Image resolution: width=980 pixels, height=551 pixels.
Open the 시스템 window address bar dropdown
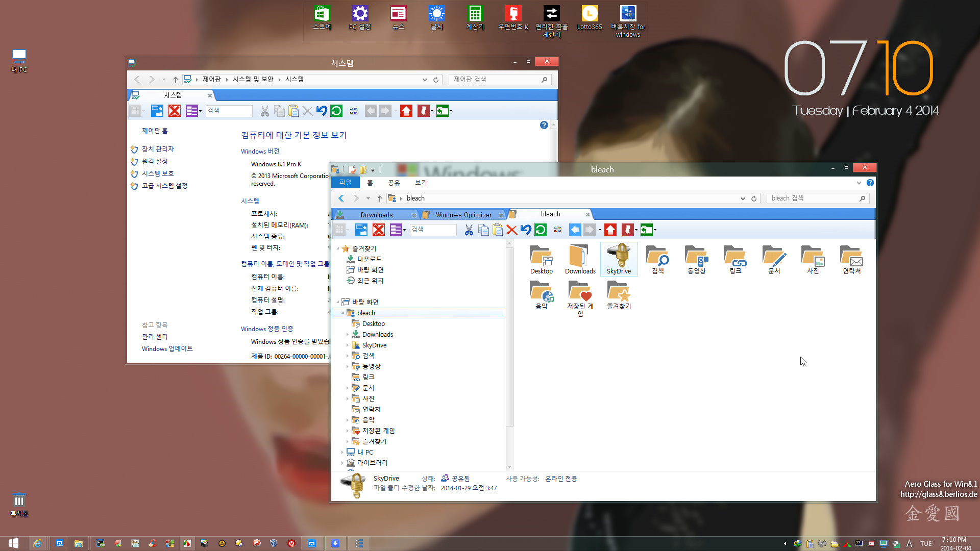(x=425, y=80)
